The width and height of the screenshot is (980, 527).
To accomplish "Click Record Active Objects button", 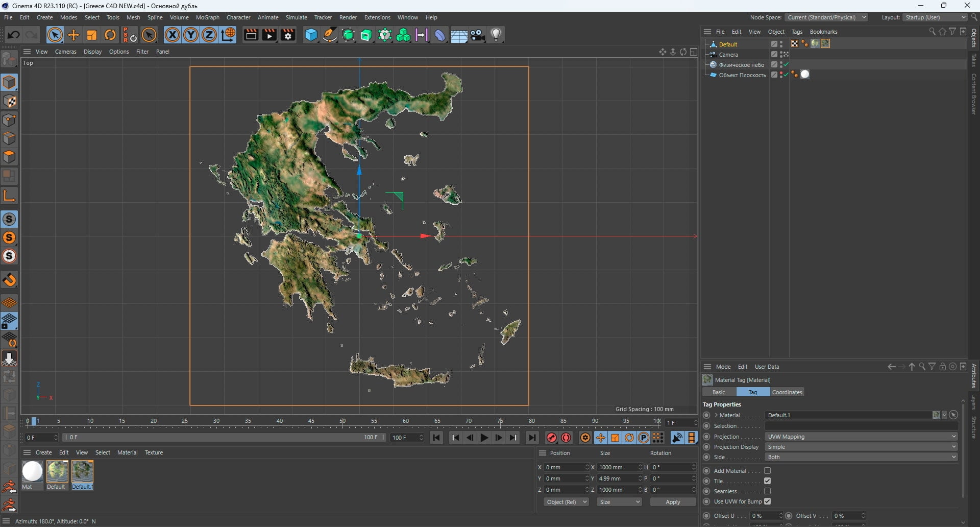I will (551, 438).
